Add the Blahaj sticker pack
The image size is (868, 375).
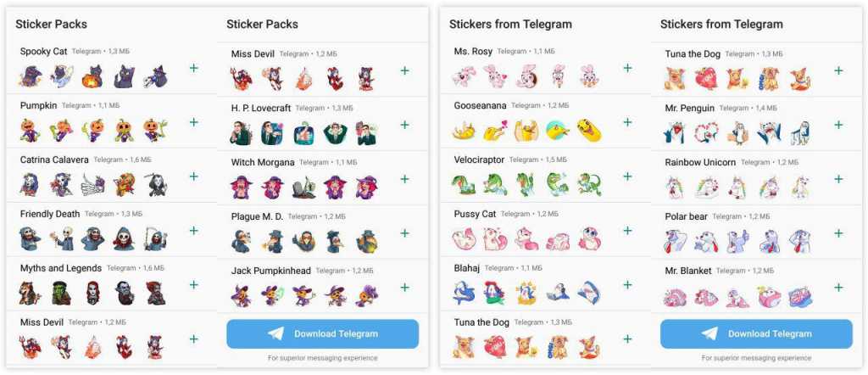point(627,285)
